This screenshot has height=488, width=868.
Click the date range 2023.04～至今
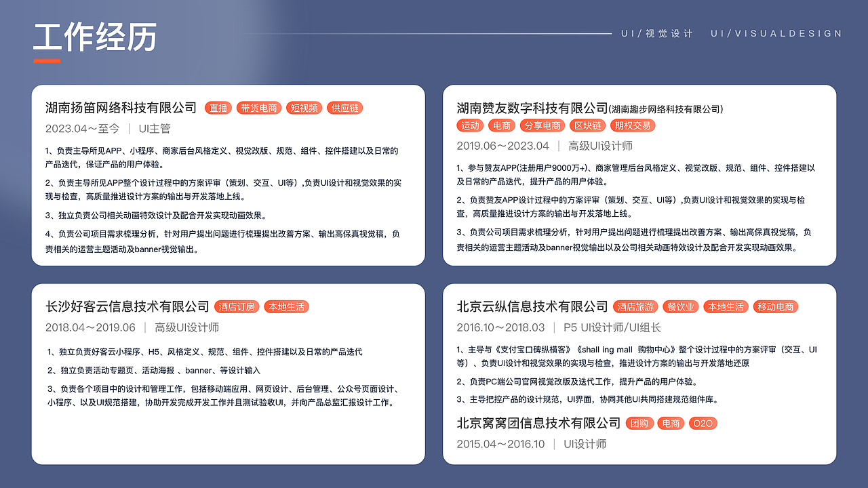coord(83,128)
